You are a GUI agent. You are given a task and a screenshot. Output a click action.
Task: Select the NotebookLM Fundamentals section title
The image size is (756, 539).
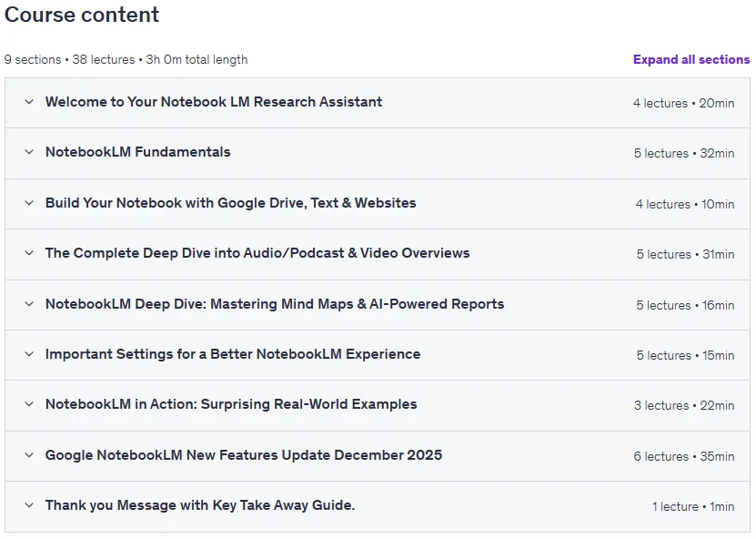(x=138, y=152)
